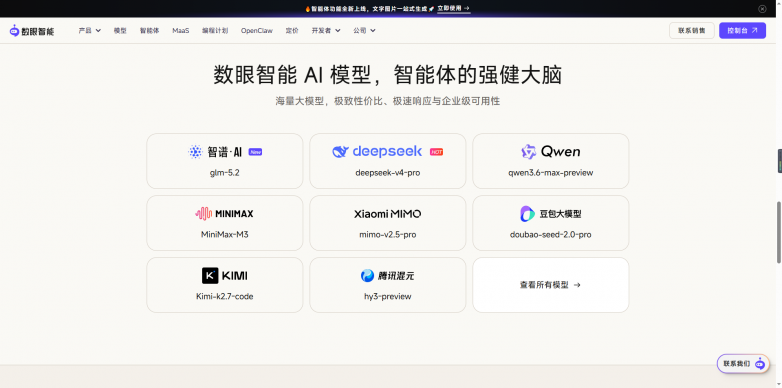The height and width of the screenshot is (388, 782).
Task: Select the Kimi-k2.7-code model name
Action: pyautogui.click(x=224, y=296)
